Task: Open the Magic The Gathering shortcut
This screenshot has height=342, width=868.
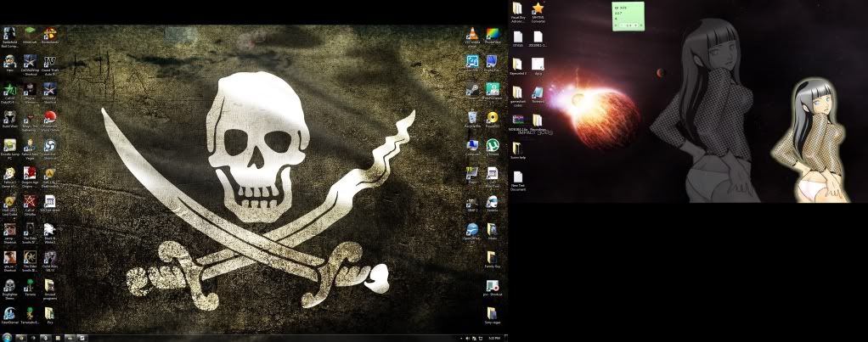Action: (30, 119)
